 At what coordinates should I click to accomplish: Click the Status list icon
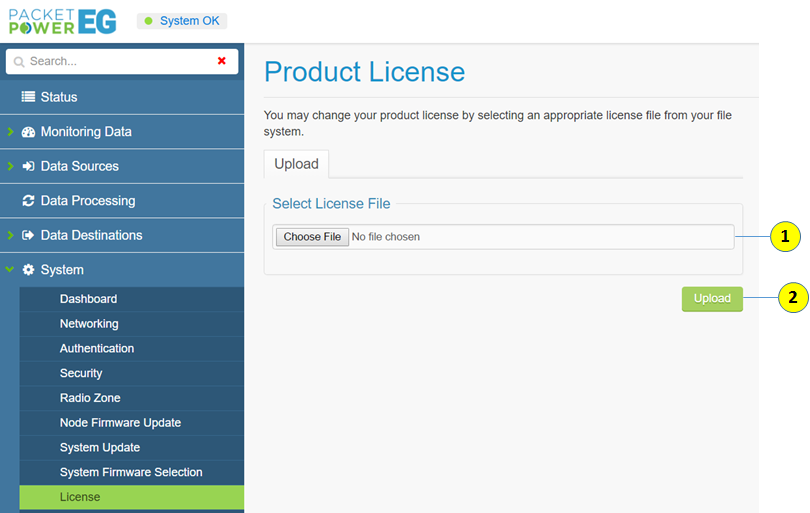(x=28, y=97)
